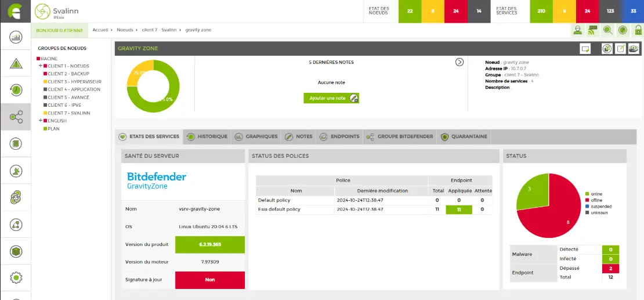The width and height of the screenshot is (644, 300).
Task: Click the Esia default policy row name
Action: tap(279, 209)
